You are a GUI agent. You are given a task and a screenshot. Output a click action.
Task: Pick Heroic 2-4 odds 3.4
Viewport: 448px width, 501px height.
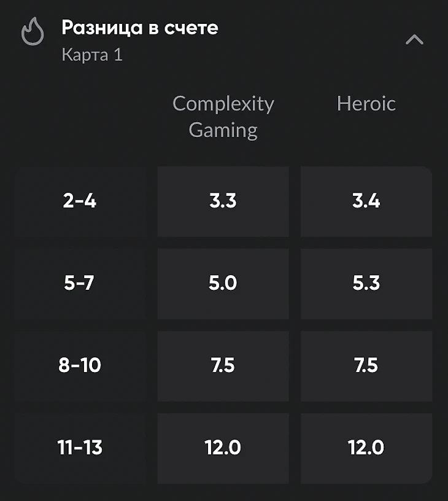coord(366,201)
